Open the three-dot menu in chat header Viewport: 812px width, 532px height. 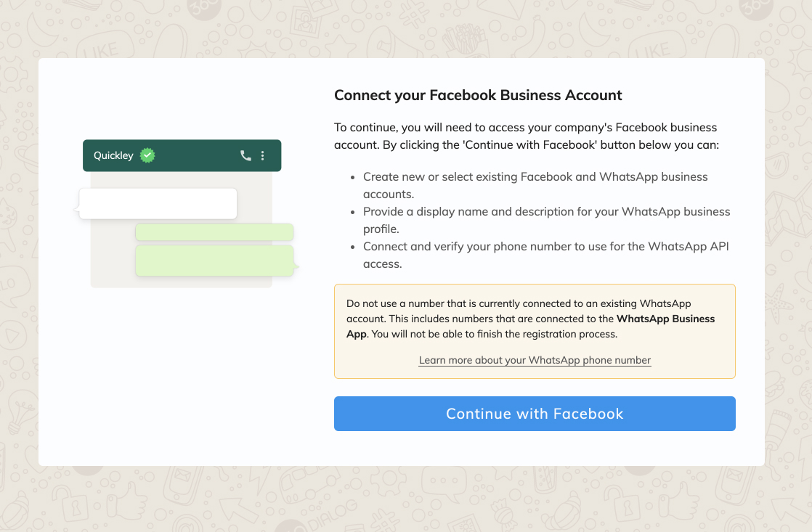[x=263, y=155]
